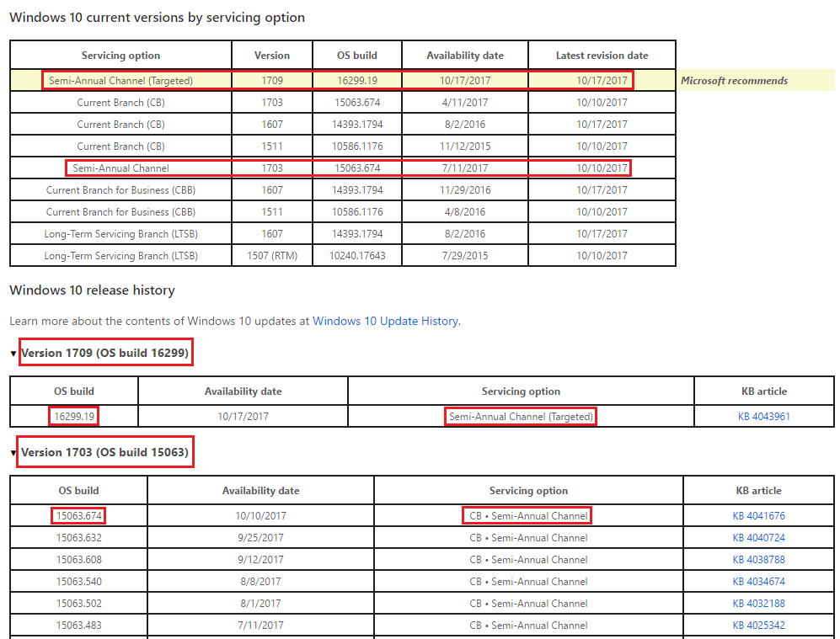Click OS build "15063.608"
This screenshot has width=840, height=639.
coord(78,560)
